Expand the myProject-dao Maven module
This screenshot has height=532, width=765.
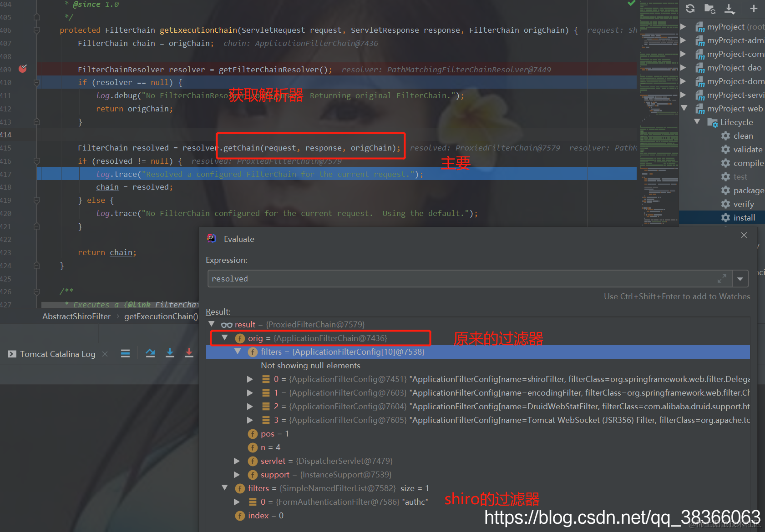click(683, 67)
